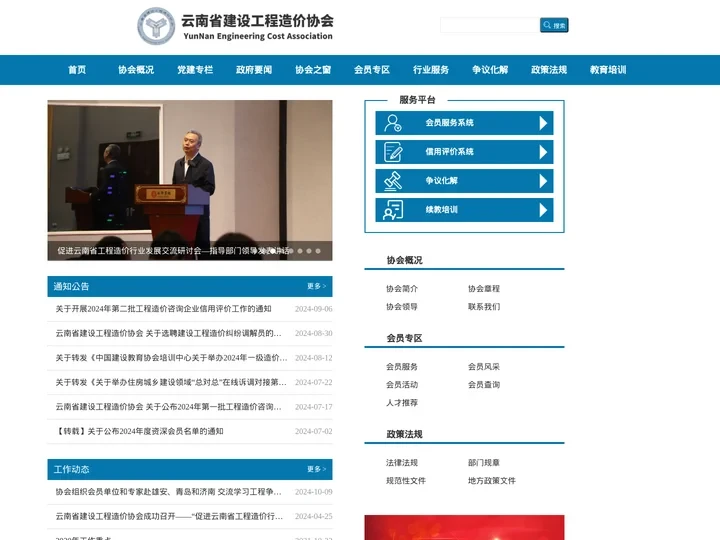
Task: Click the association logo emblem
Action: point(156,26)
